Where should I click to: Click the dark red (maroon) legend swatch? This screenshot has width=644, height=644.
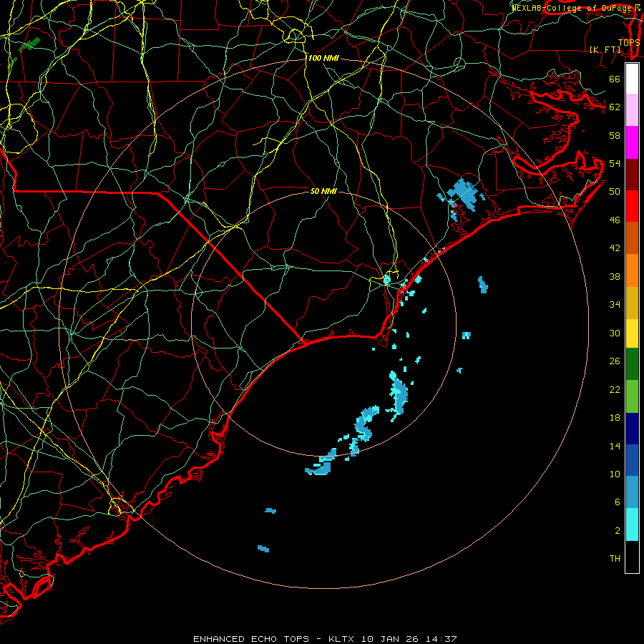(x=632, y=175)
